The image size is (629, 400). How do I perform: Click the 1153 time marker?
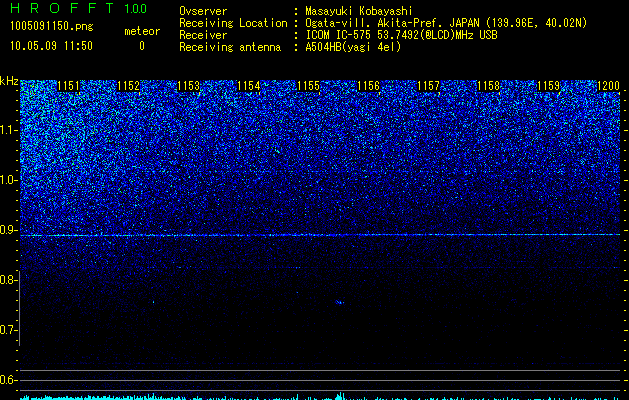(189, 86)
